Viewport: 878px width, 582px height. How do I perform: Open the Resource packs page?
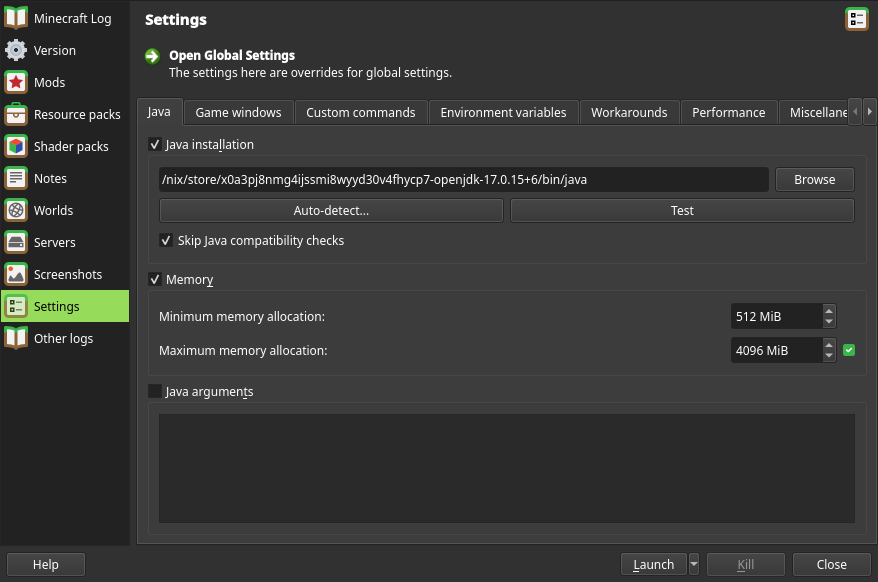[63, 114]
